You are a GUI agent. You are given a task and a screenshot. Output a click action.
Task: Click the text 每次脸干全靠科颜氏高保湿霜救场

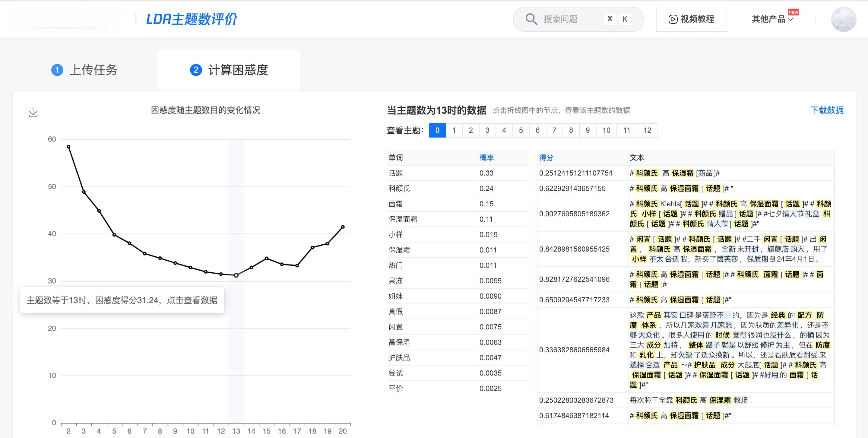[691, 400]
